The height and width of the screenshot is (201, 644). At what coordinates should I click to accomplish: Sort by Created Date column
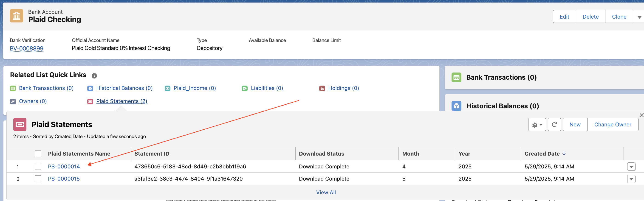[545, 154]
